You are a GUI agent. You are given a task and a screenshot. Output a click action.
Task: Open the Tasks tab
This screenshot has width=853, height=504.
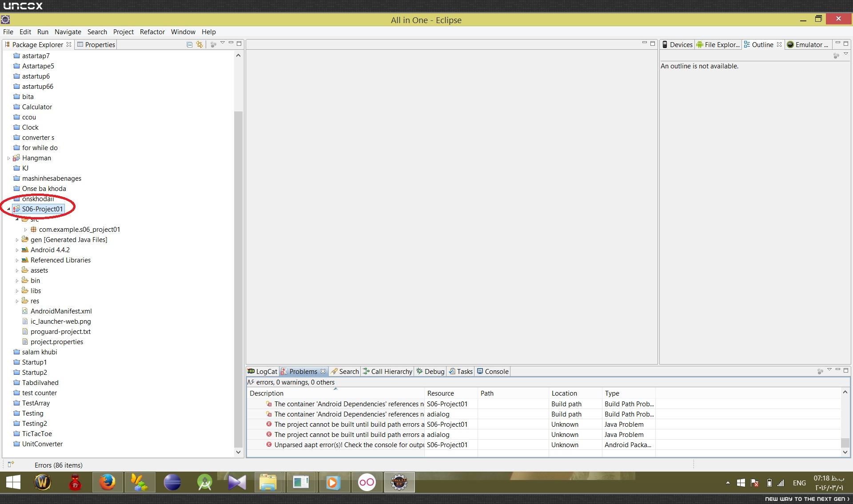[461, 372]
